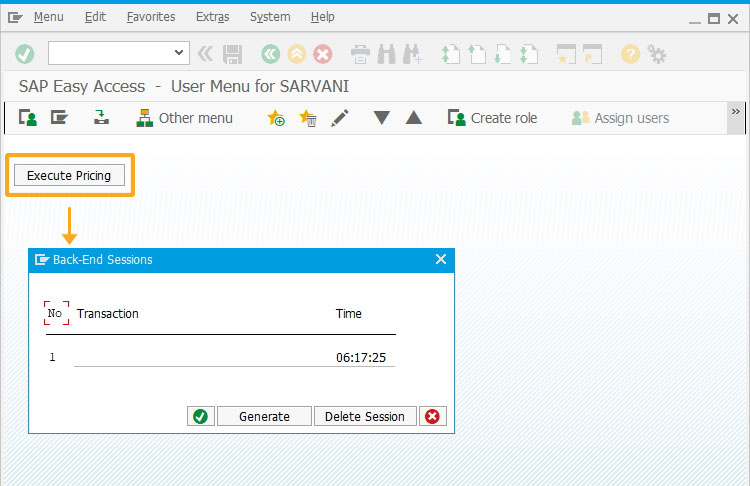Click the Find Next binoculars-plus icon
750x486 pixels.
click(x=412, y=54)
